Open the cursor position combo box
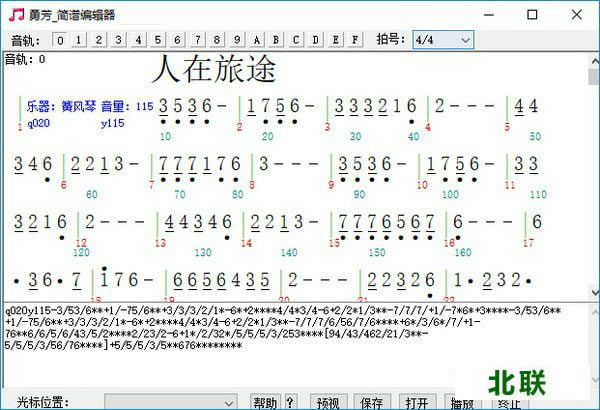600x410 pixels. [x=171, y=403]
